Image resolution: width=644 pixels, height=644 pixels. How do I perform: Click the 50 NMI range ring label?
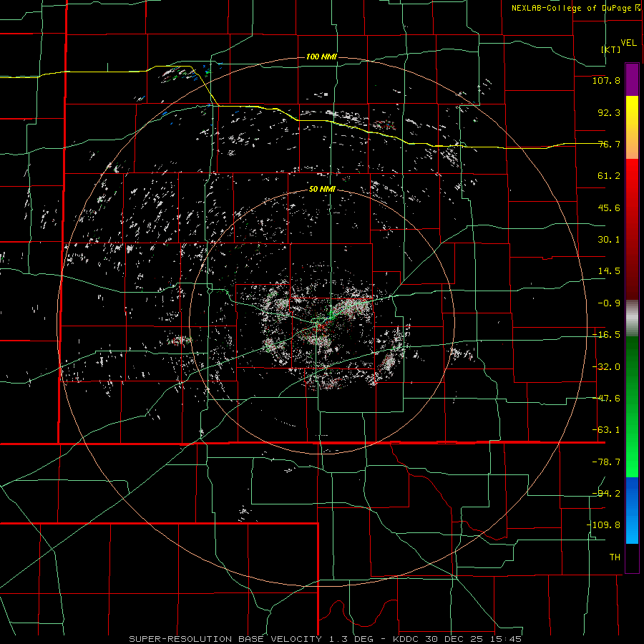click(x=322, y=190)
